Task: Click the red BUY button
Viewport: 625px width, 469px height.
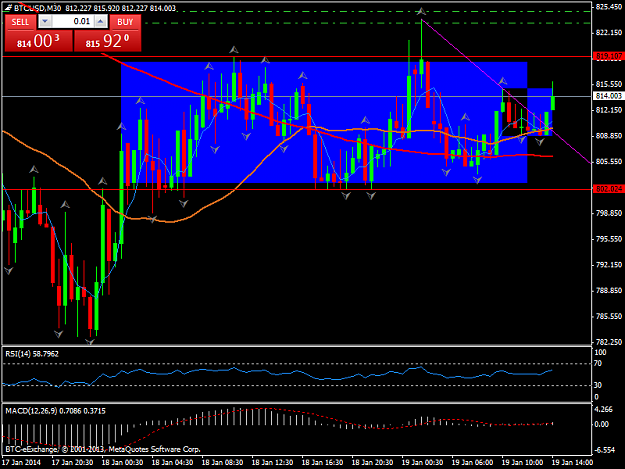Action: point(125,22)
